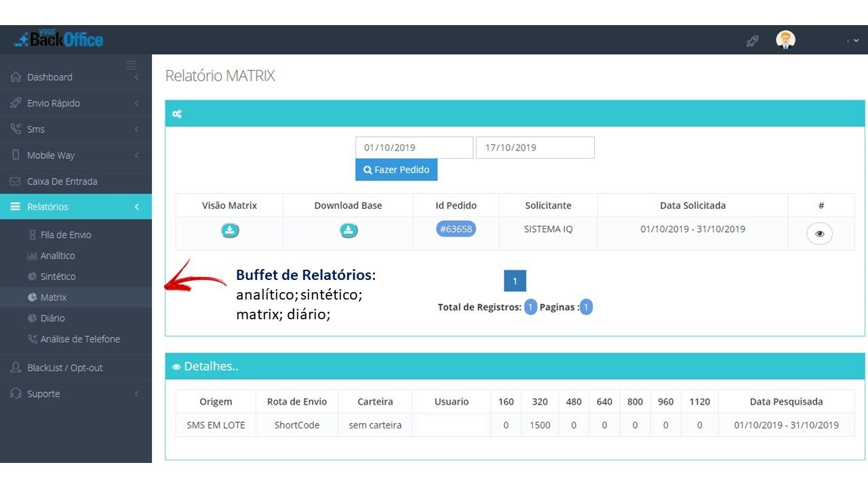
Task: Click the your BackOffice logo
Action: [x=58, y=39]
